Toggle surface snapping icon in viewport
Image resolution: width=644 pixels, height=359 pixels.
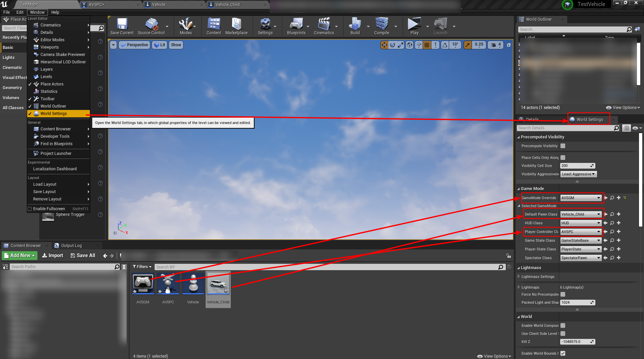pos(419,45)
